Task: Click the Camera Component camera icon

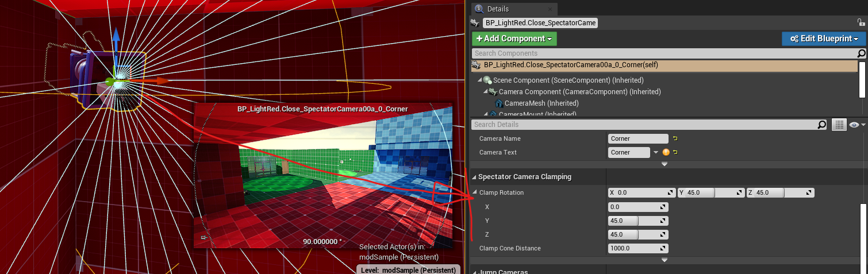Action: 493,92
